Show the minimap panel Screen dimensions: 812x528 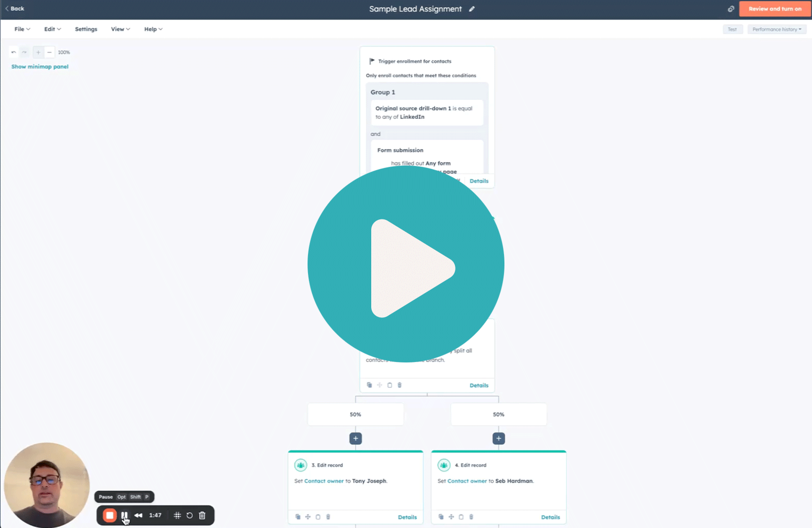pyautogui.click(x=40, y=66)
